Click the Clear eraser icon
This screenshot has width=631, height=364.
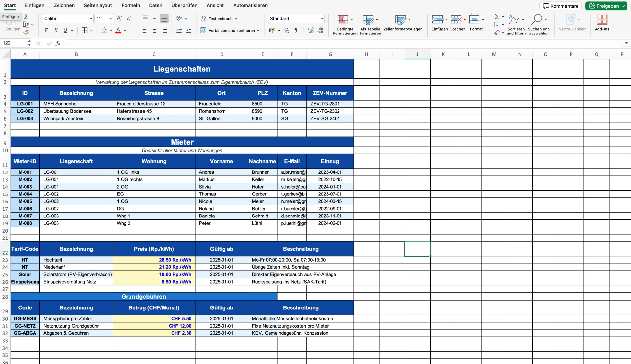click(497, 33)
